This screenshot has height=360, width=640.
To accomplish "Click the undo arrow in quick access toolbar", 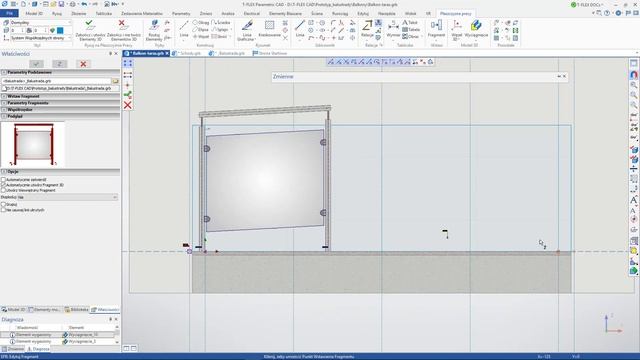I will [x=84, y=4].
